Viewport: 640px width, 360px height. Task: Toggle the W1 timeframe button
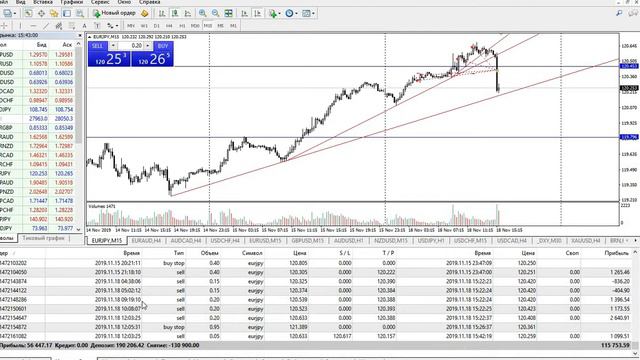click(144, 26)
